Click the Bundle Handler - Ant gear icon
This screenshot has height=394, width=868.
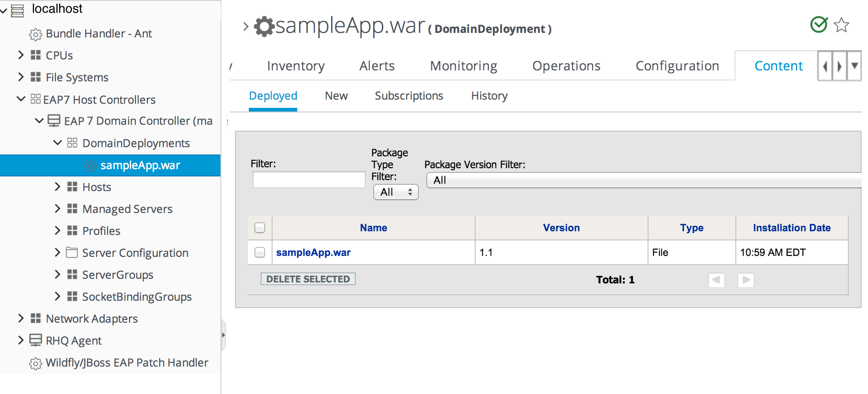point(35,34)
